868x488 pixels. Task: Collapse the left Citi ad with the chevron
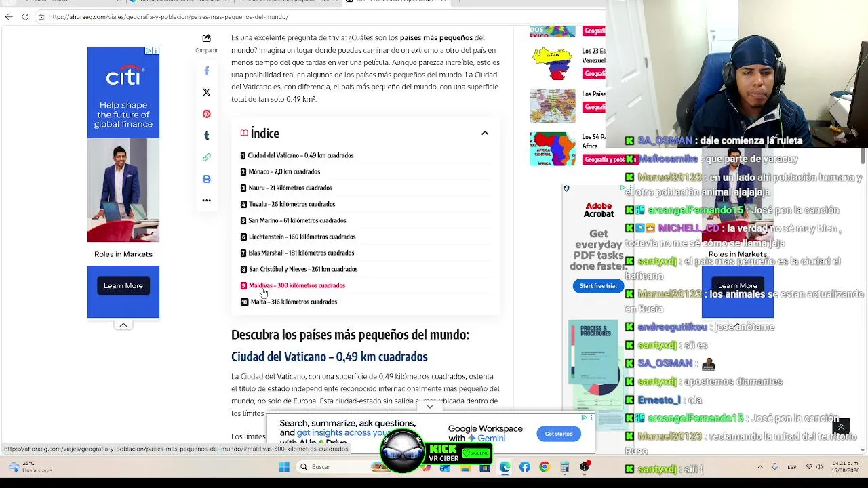[x=123, y=325]
